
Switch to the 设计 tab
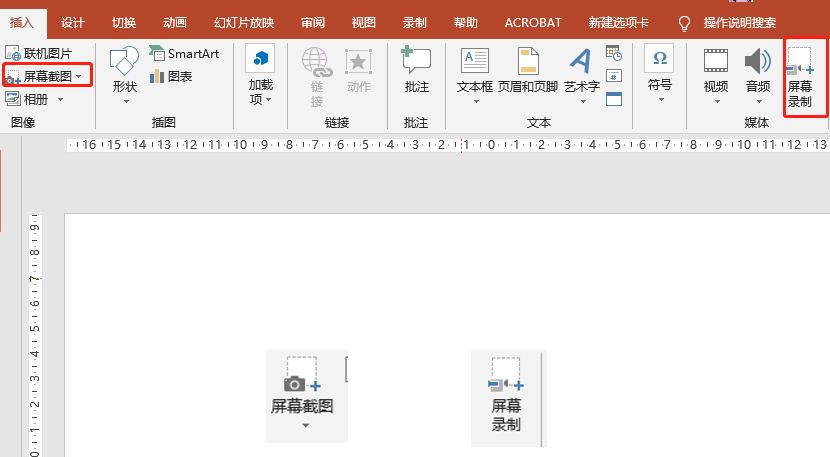pyautogui.click(x=73, y=23)
